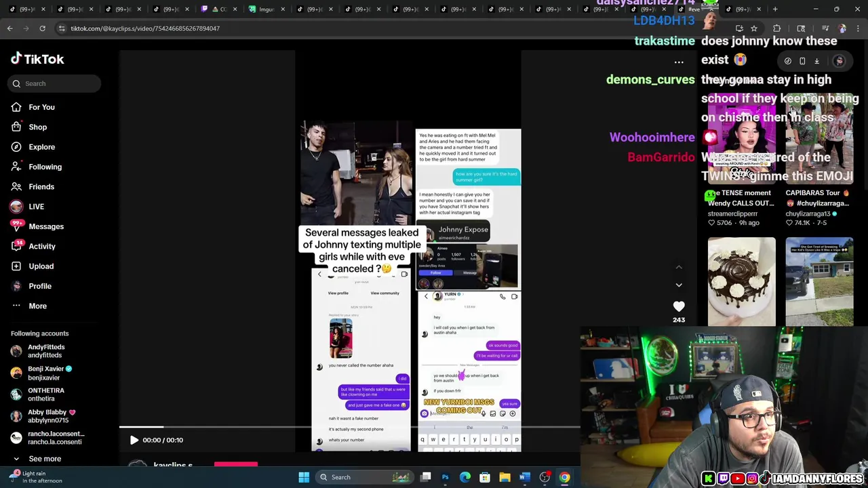The height and width of the screenshot is (488, 868).
Task: Like the video with heart icon
Action: pos(679,307)
